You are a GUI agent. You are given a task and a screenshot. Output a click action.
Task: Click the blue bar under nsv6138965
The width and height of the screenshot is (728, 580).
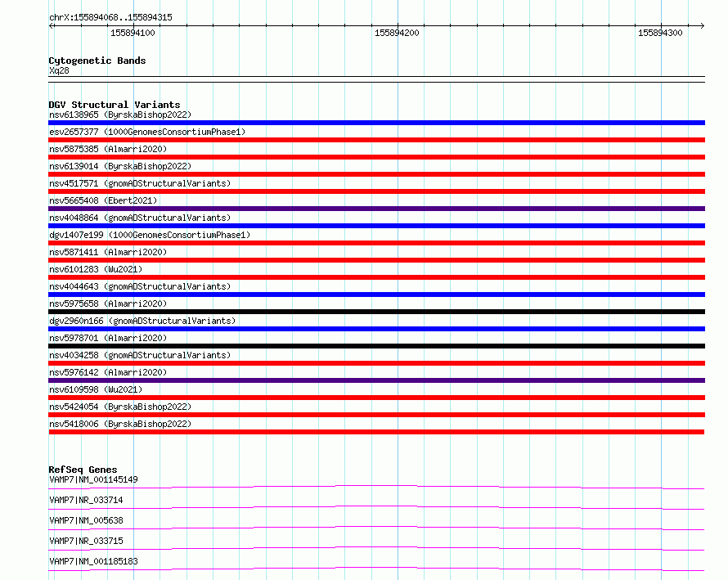[376, 123]
